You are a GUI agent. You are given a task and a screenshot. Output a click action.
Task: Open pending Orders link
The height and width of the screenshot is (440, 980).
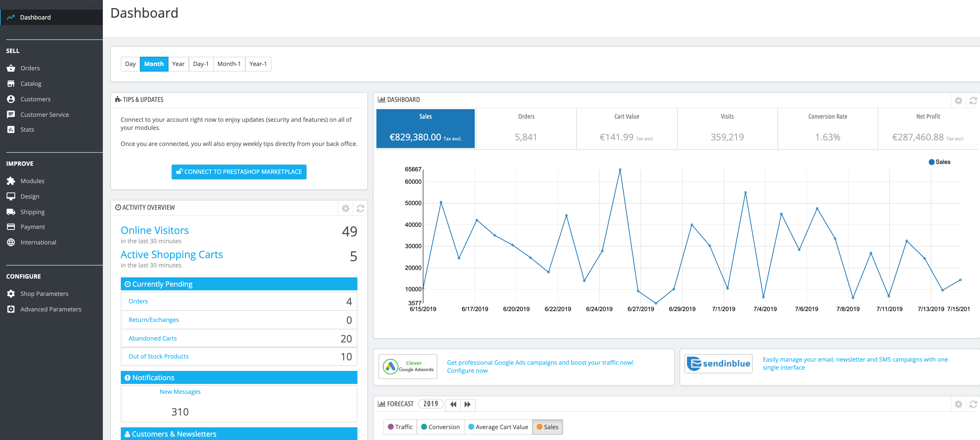(x=138, y=301)
